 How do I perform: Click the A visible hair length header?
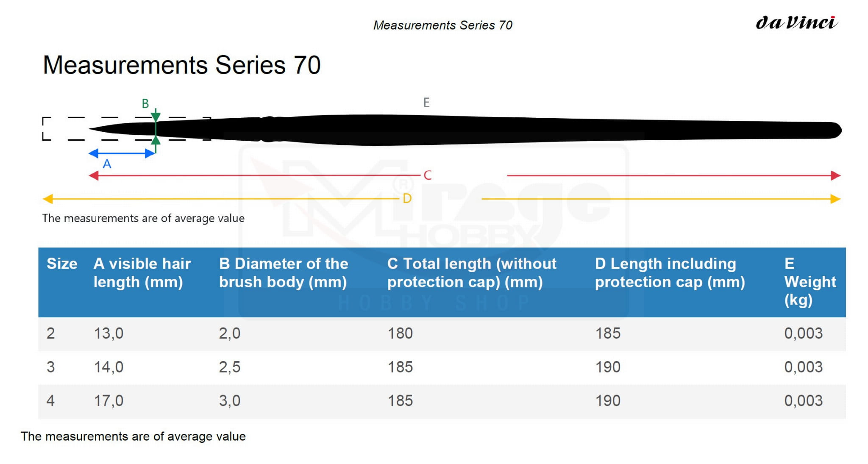[x=142, y=272]
